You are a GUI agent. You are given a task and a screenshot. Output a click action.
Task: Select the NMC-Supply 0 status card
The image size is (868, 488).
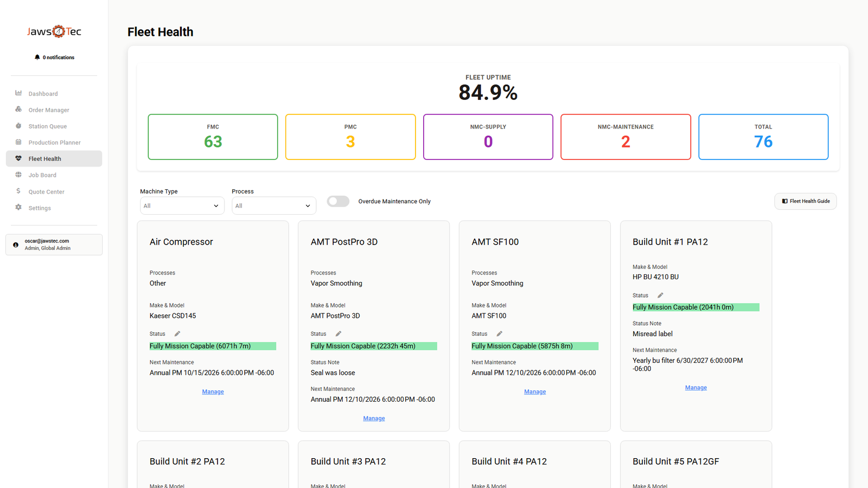coord(488,137)
